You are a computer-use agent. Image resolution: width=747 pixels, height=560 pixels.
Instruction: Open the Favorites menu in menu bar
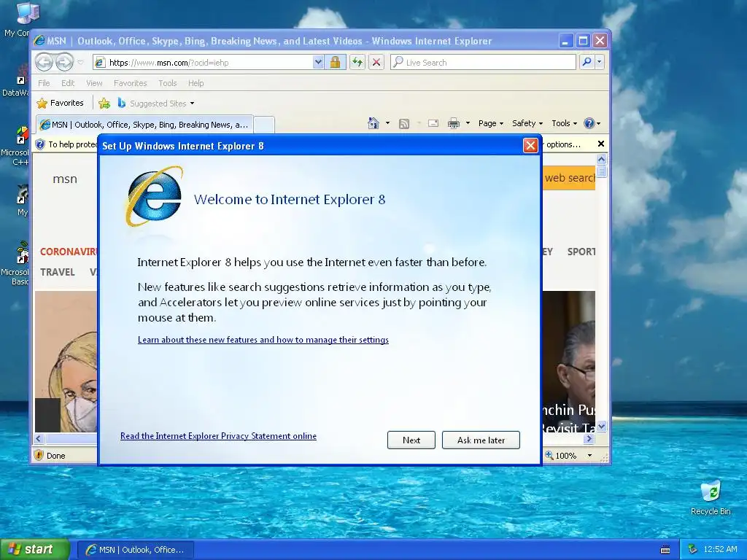tap(130, 83)
